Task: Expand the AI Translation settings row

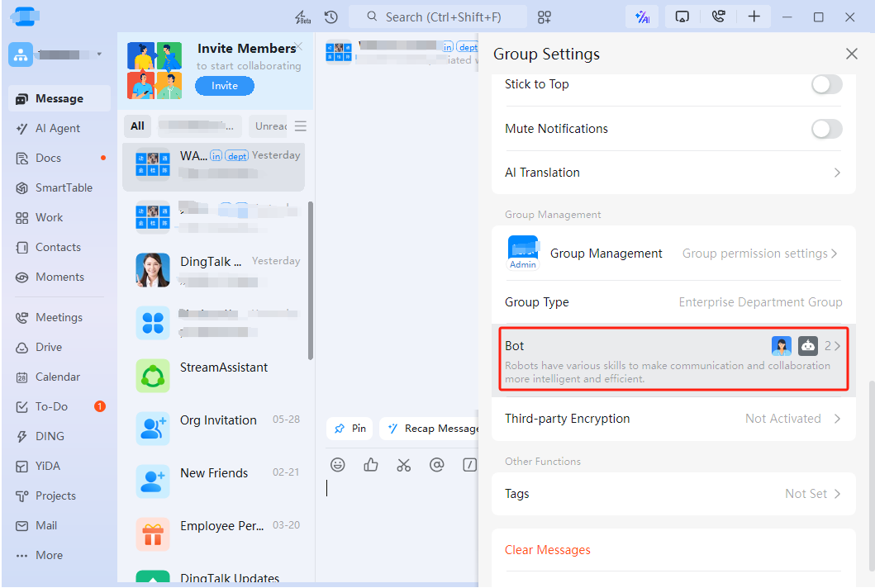Action: point(673,173)
